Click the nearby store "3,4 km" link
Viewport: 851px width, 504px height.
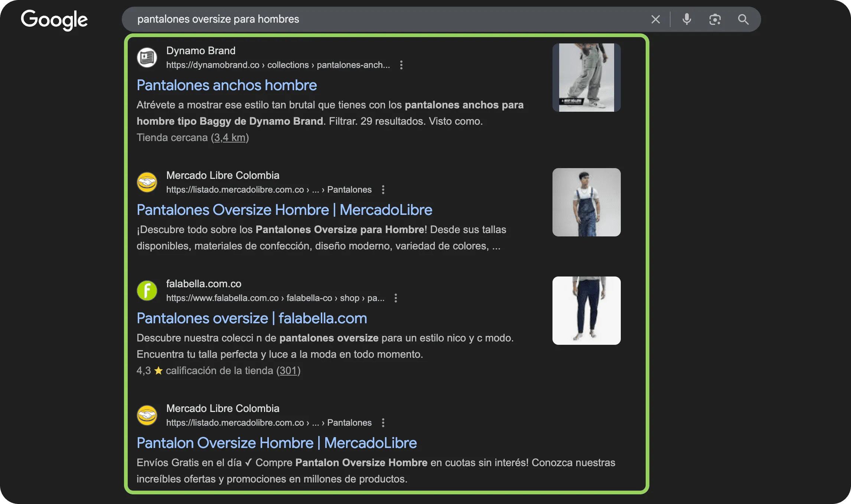point(230,137)
